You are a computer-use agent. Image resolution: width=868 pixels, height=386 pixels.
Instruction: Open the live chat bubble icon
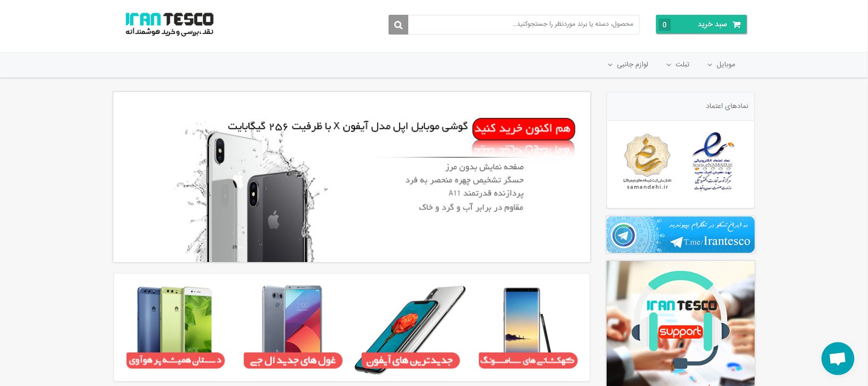pyautogui.click(x=837, y=359)
